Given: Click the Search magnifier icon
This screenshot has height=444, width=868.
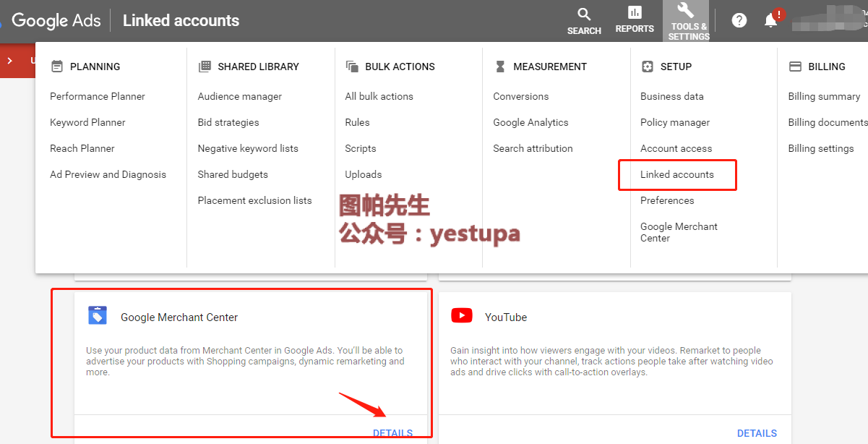Looking at the screenshot, I should pyautogui.click(x=584, y=14).
